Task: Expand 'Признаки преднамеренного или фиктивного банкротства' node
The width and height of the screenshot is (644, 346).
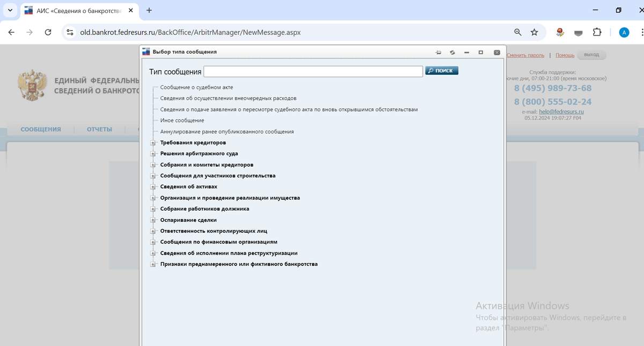Action: pyautogui.click(x=153, y=264)
